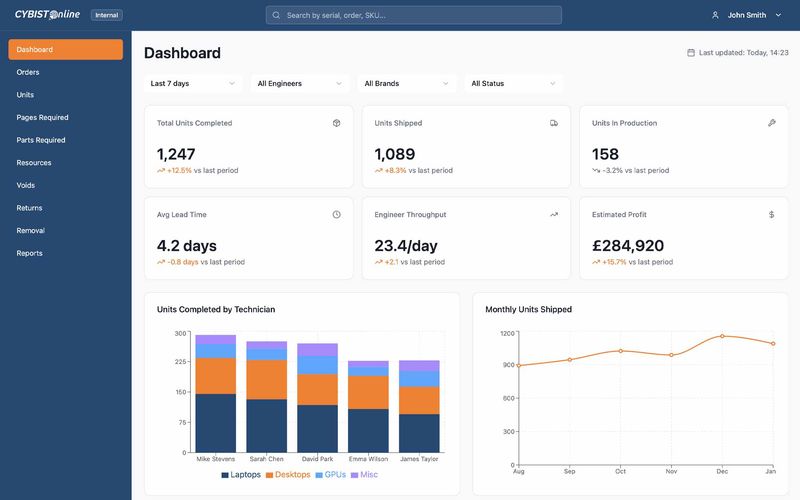
Task: Select Dashboard in the sidebar
Action: [x=65, y=49]
